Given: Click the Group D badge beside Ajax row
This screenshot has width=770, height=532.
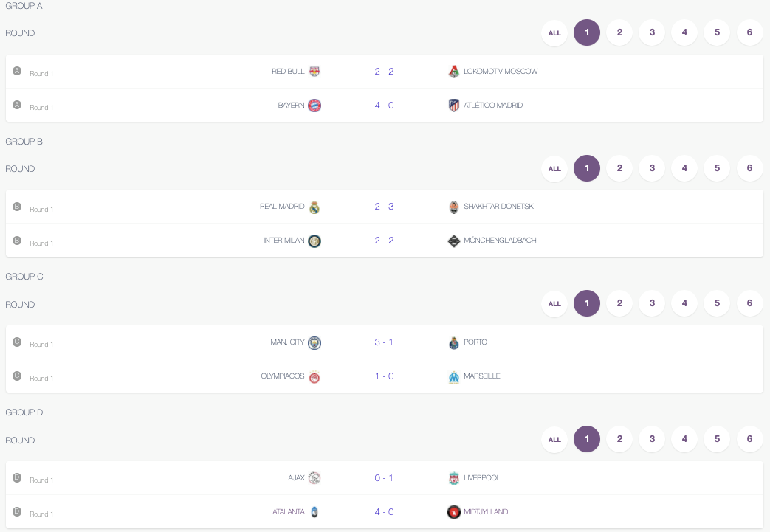Looking at the screenshot, I should 17,477.
